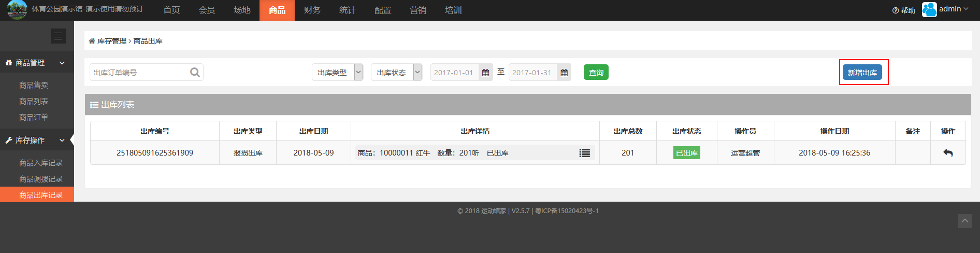Open the 出库状态 dropdown

pyautogui.click(x=396, y=73)
